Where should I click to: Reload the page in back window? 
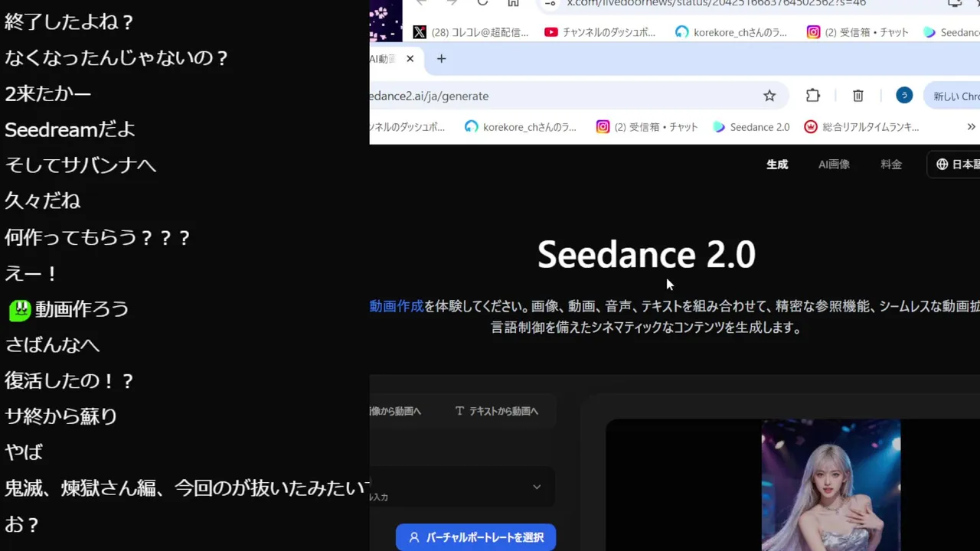(482, 3)
